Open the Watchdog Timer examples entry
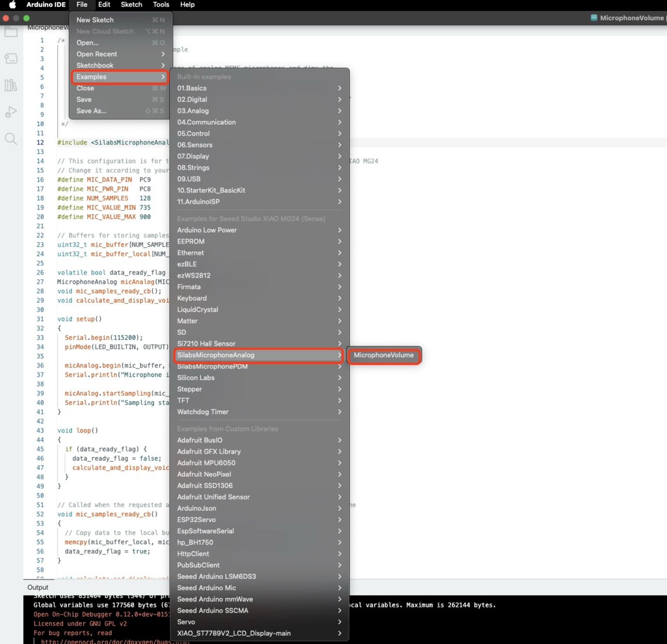Screen dimensions: 667x644 click(x=259, y=412)
